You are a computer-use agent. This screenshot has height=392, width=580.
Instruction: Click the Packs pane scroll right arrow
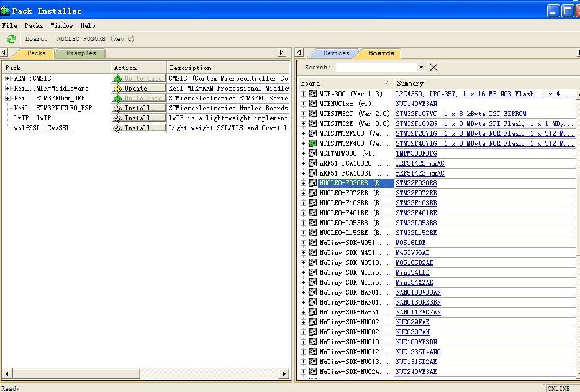pos(284,373)
